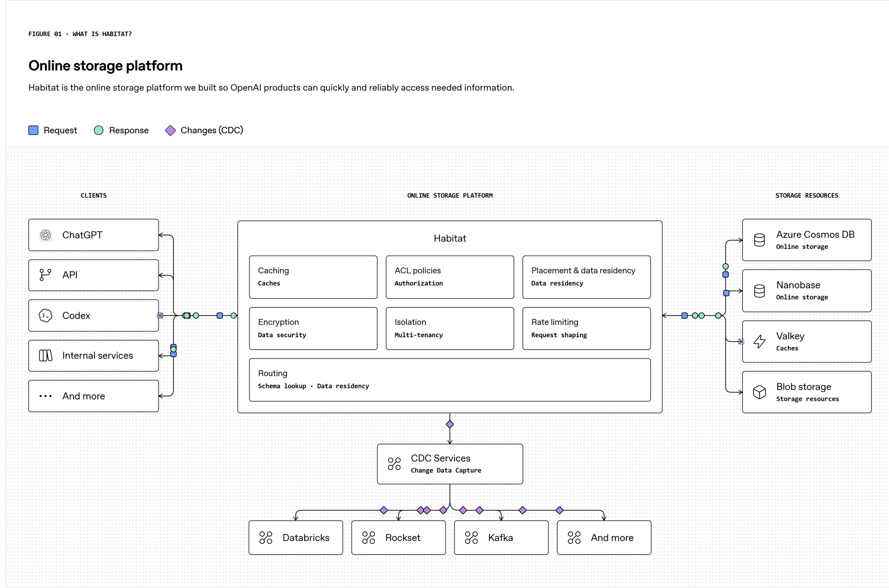Screen dimensions: 889x588
Task: Click the ACL policies module card
Action: pyautogui.click(x=450, y=277)
